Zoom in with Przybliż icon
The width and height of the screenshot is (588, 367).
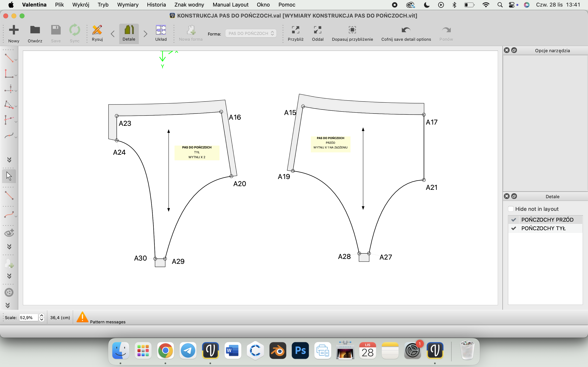click(295, 30)
